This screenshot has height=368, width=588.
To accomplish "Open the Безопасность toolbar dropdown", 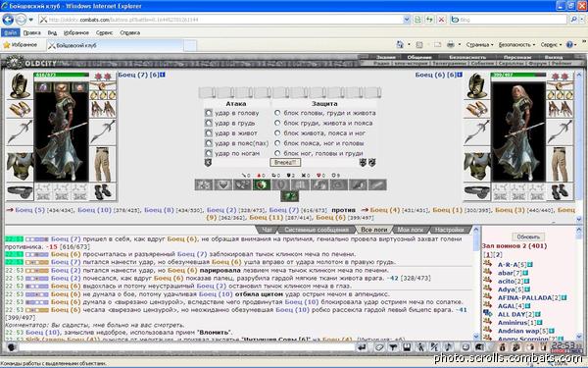I will 516,45.
